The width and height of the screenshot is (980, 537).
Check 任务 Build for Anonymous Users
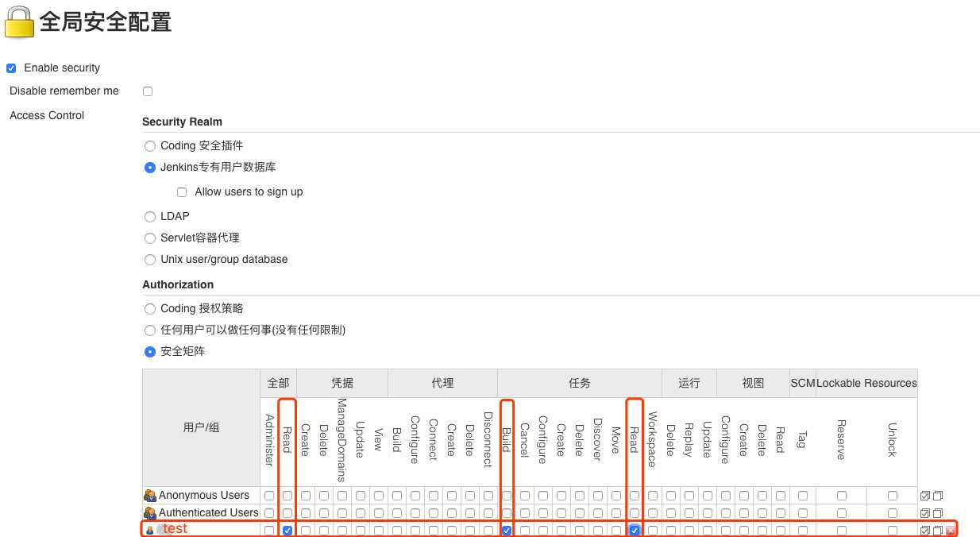507,496
